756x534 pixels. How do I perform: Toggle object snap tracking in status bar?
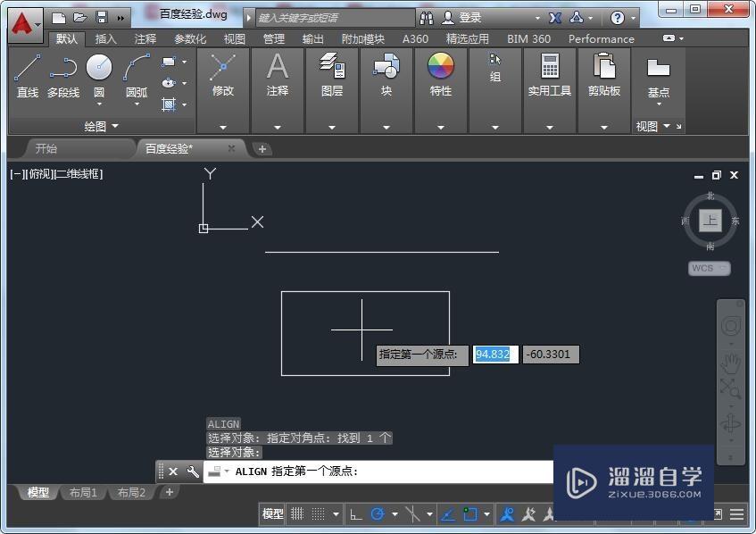(x=448, y=514)
